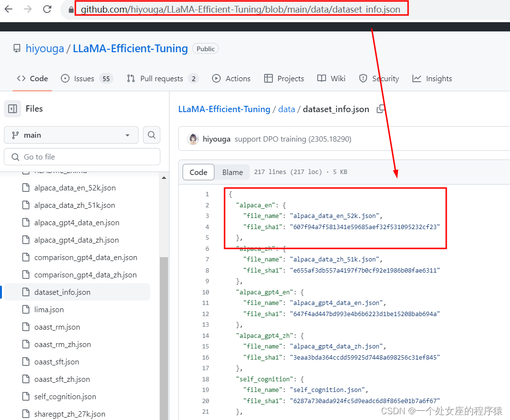Open the hiyouga owner profile link
This screenshot has width=510, height=420.
[45, 48]
